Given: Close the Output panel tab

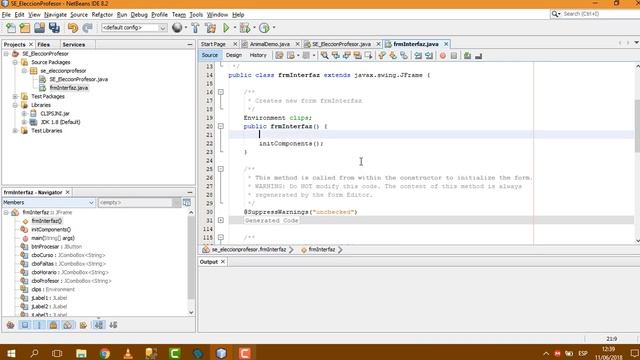Looking at the screenshot, I should pyautogui.click(x=223, y=262).
